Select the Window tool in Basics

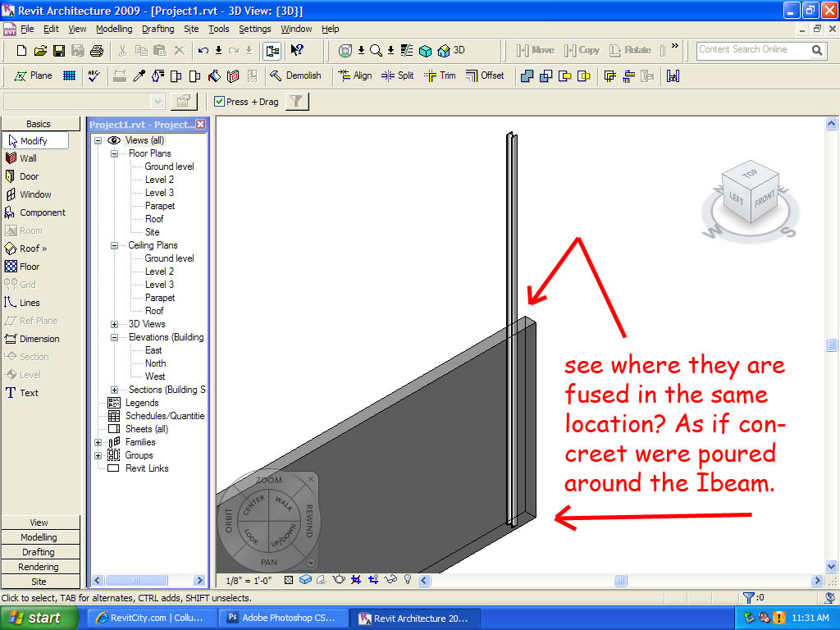(x=29, y=194)
